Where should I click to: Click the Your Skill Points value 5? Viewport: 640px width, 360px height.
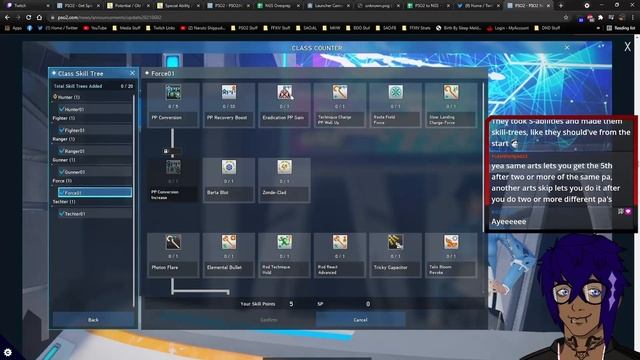tap(291, 304)
